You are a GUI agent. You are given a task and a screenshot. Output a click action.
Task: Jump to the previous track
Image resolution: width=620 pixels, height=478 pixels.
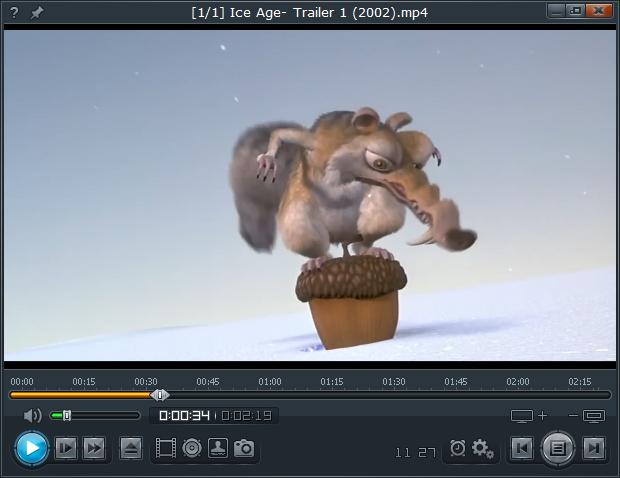pyautogui.click(x=522, y=448)
